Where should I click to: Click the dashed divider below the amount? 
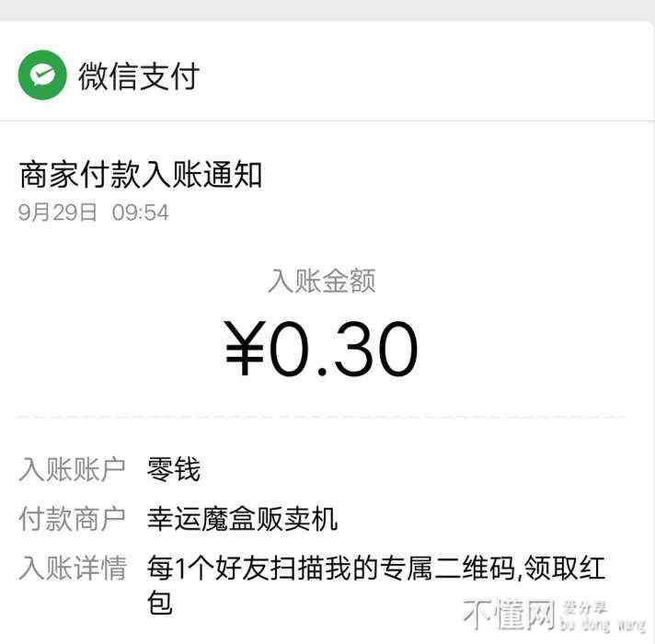322,417
